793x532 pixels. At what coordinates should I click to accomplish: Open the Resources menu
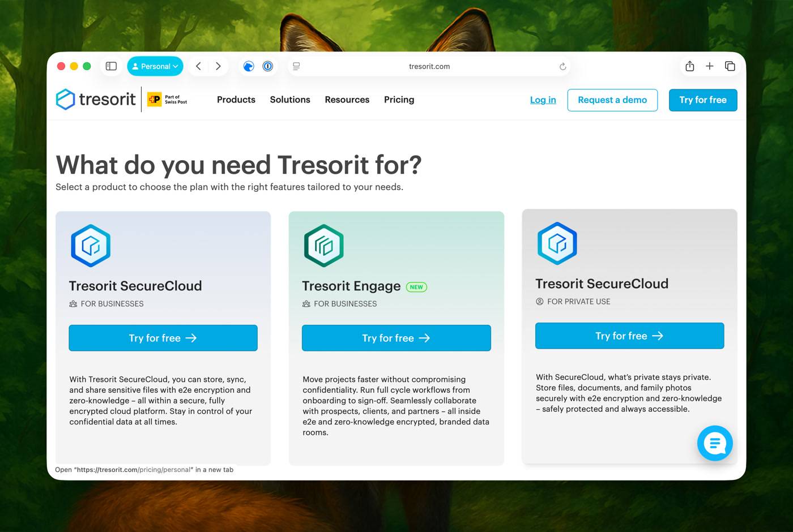point(347,100)
